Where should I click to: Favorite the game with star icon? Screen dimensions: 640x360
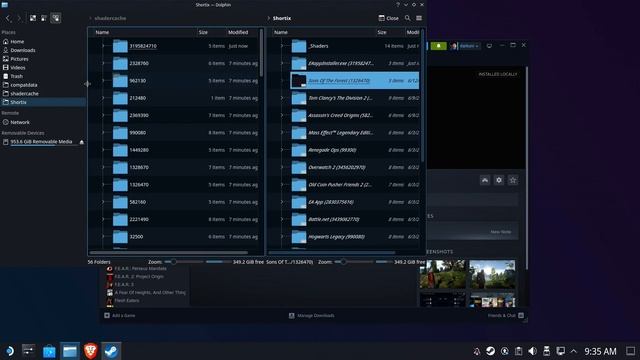pos(513,180)
